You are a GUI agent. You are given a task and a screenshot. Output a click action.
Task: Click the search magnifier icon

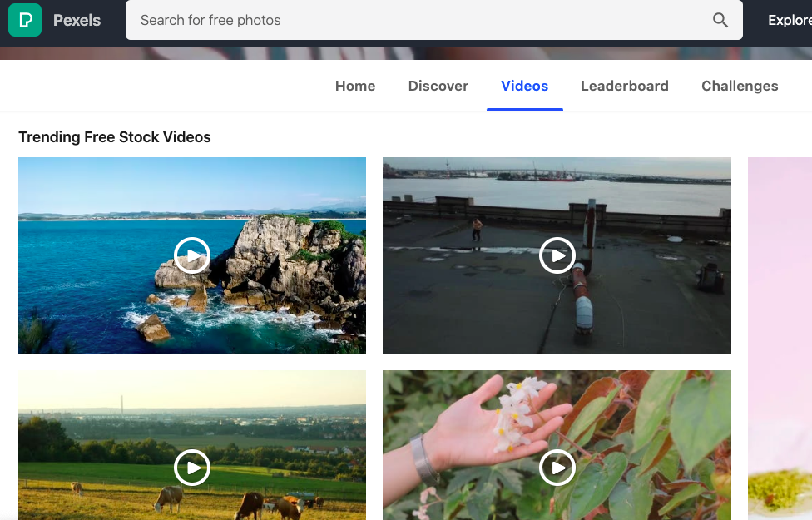pyautogui.click(x=720, y=20)
